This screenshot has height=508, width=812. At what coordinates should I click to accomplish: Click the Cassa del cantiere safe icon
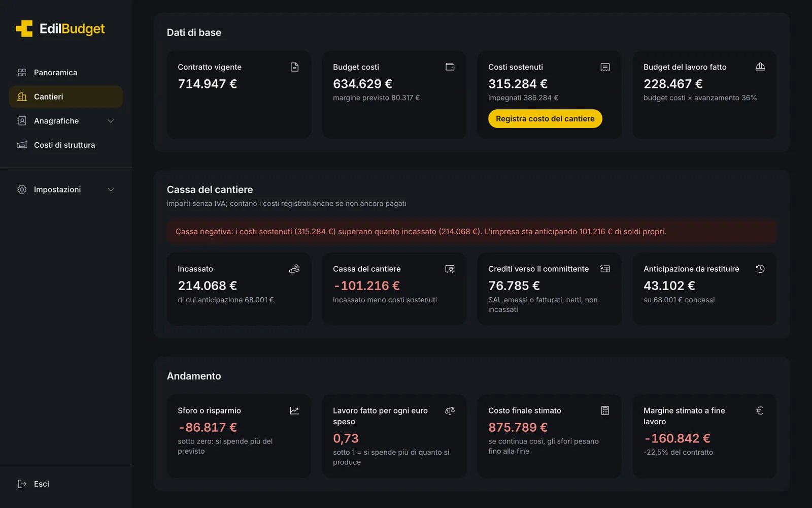pos(450,269)
